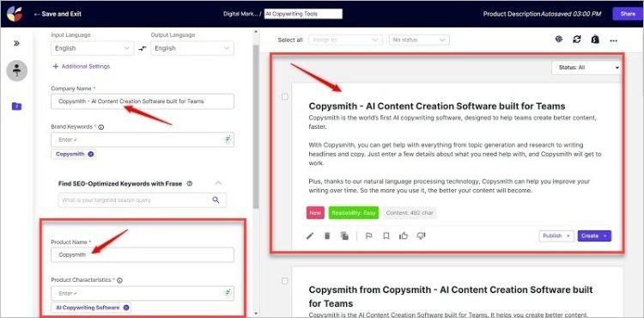Swap input and output languages
644x318 pixels.
pos(142,48)
